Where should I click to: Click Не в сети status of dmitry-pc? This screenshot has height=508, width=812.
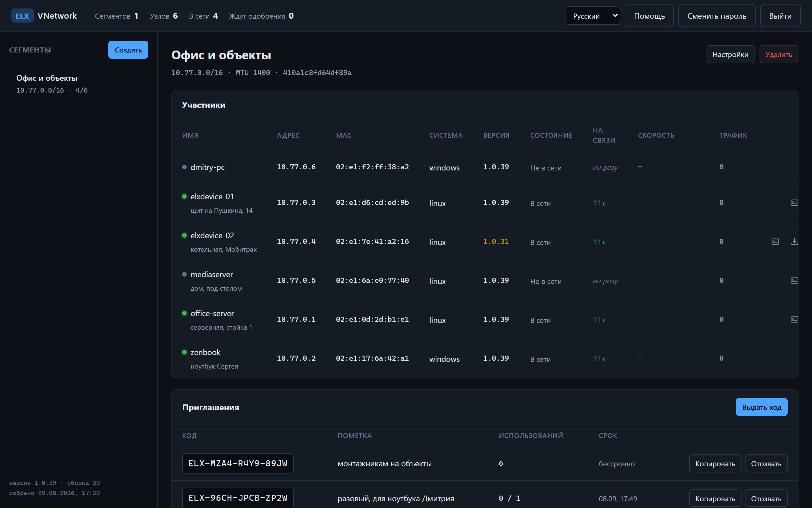[x=546, y=168]
